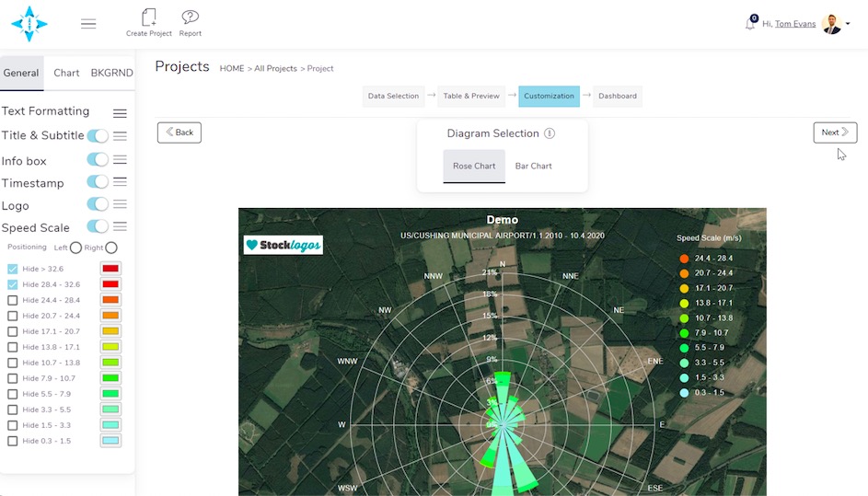The height and width of the screenshot is (496, 868).
Task: Switch to the Chart tab
Action: tap(66, 73)
